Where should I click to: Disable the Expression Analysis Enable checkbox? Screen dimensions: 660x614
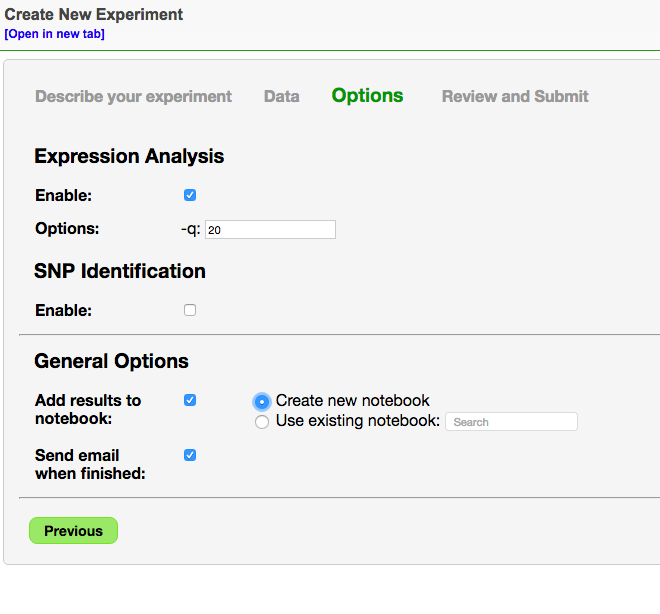click(x=190, y=195)
